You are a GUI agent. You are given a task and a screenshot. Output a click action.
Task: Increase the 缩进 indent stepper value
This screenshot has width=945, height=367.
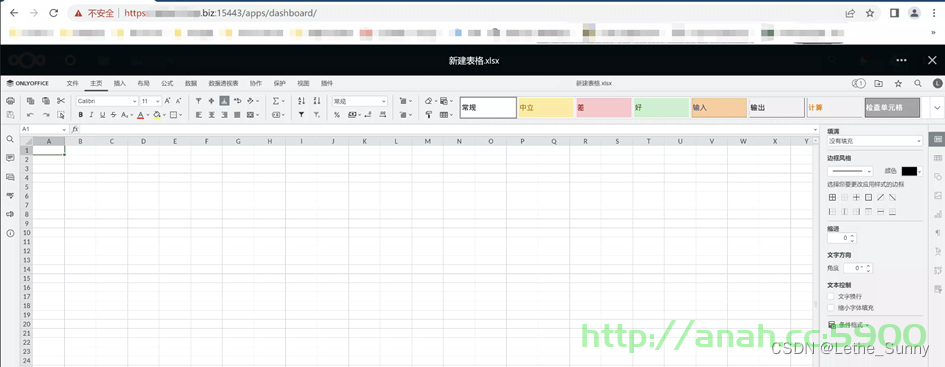point(853,236)
